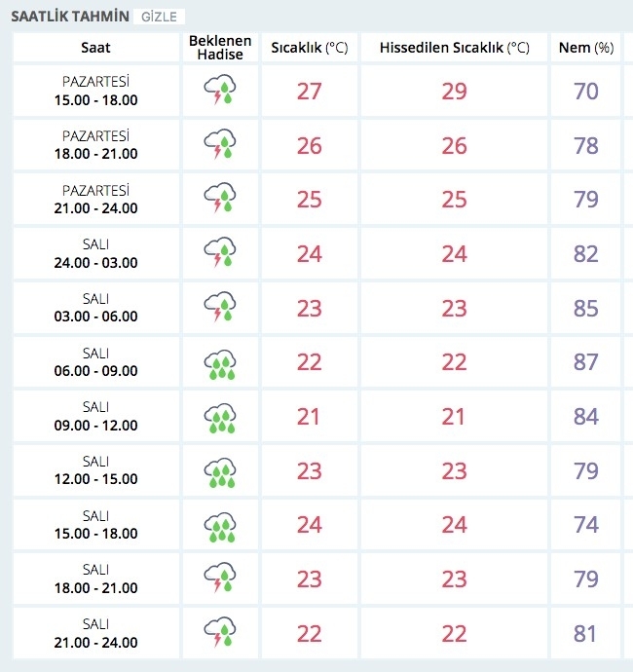Click the SAATLİK TAHMİN section title
Image resolution: width=633 pixels, height=672 pixels.
coord(68,18)
